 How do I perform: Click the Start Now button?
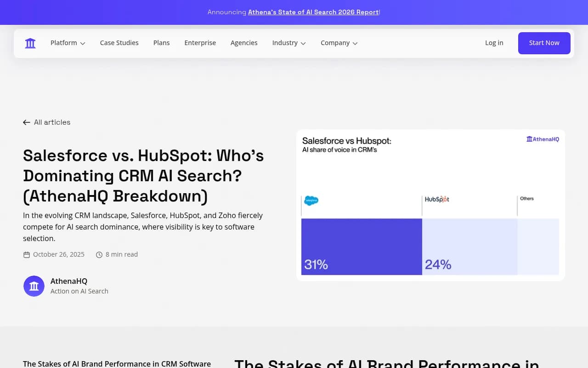tap(544, 43)
